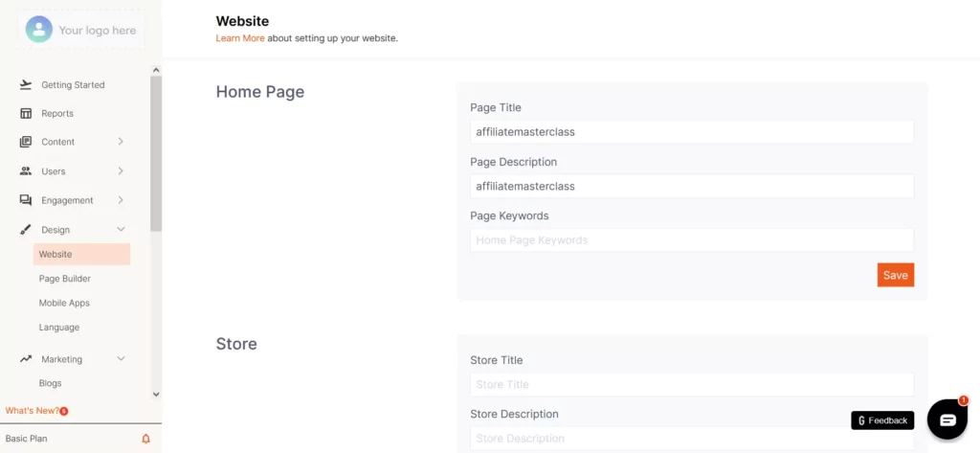This screenshot has width=980, height=453.
Task: Open the live chat bubble widget
Action: click(947, 419)
